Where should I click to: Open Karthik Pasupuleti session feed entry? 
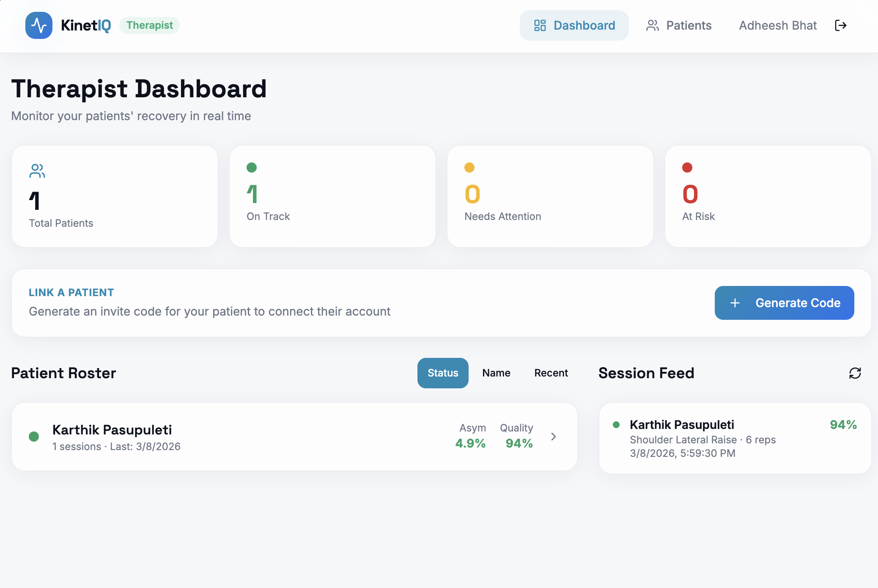[x=735, y=438]
